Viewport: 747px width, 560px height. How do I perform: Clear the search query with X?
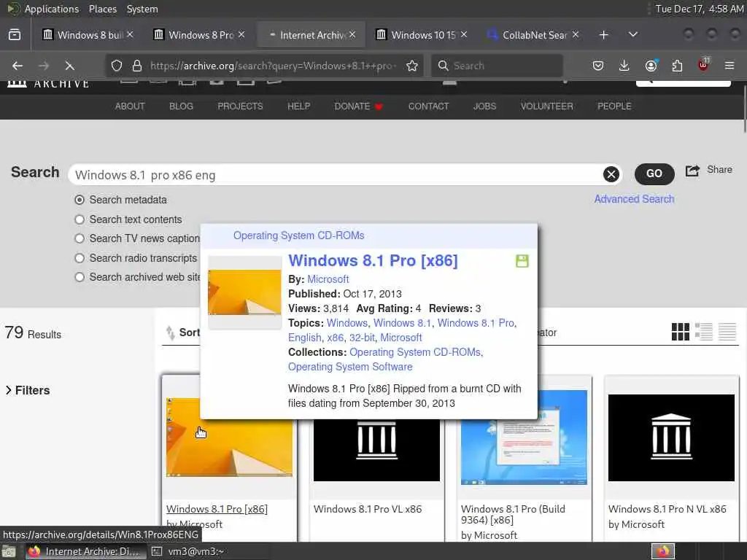[611, 174]
